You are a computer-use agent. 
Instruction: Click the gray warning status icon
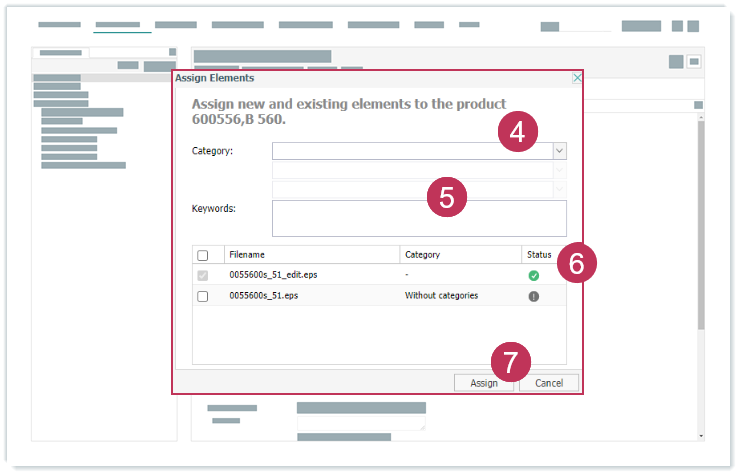pyautogui.click(x=533, y=296)
